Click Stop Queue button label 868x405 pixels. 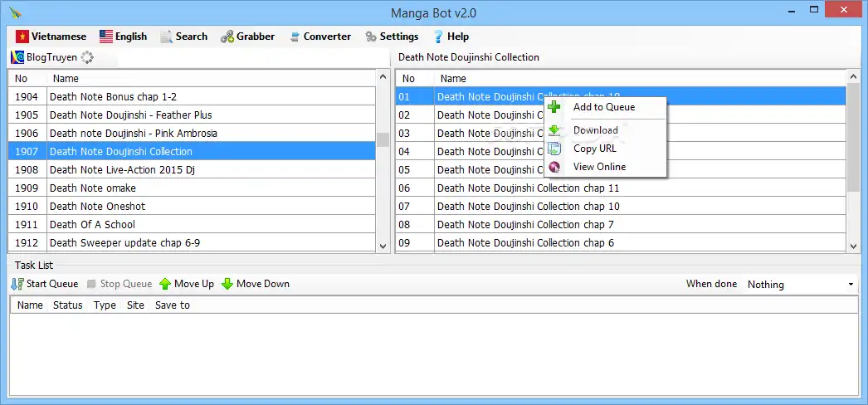[x=125, y=284]
